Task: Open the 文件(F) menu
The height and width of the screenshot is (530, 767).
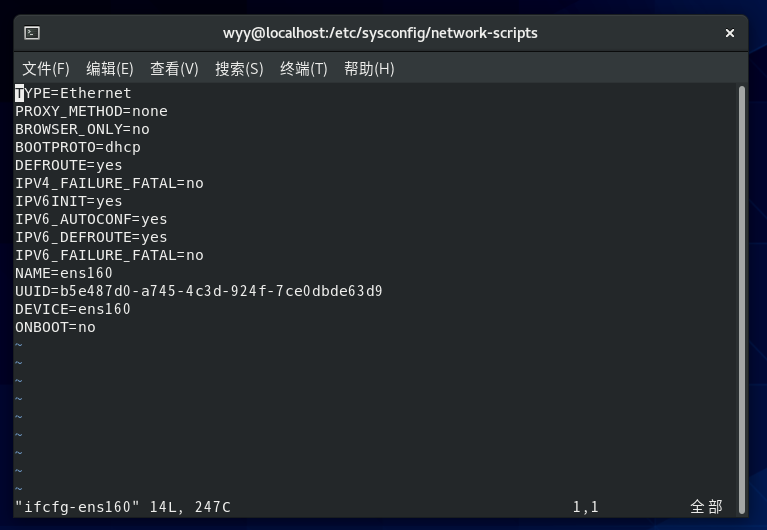Action: tap(46, 69)
